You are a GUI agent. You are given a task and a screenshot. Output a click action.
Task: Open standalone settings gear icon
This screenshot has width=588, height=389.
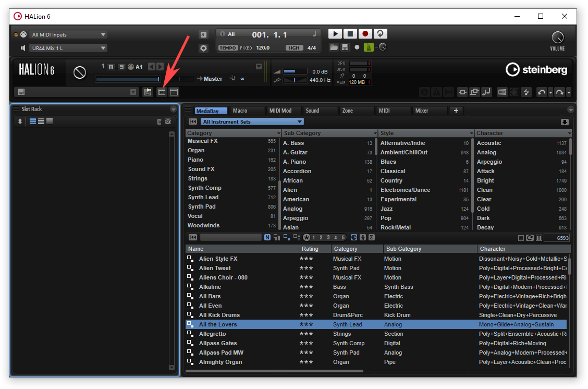click(x=203, y=48)
